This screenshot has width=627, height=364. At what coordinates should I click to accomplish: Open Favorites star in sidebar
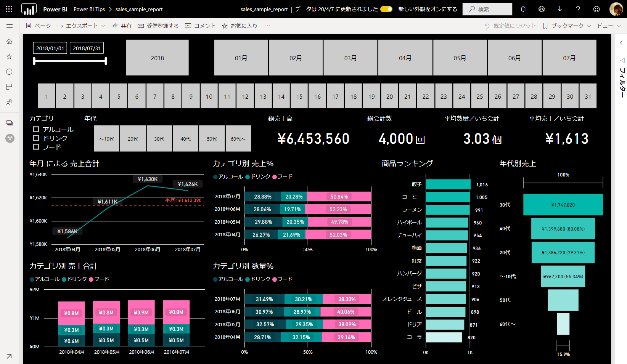[x=10, y=56]
